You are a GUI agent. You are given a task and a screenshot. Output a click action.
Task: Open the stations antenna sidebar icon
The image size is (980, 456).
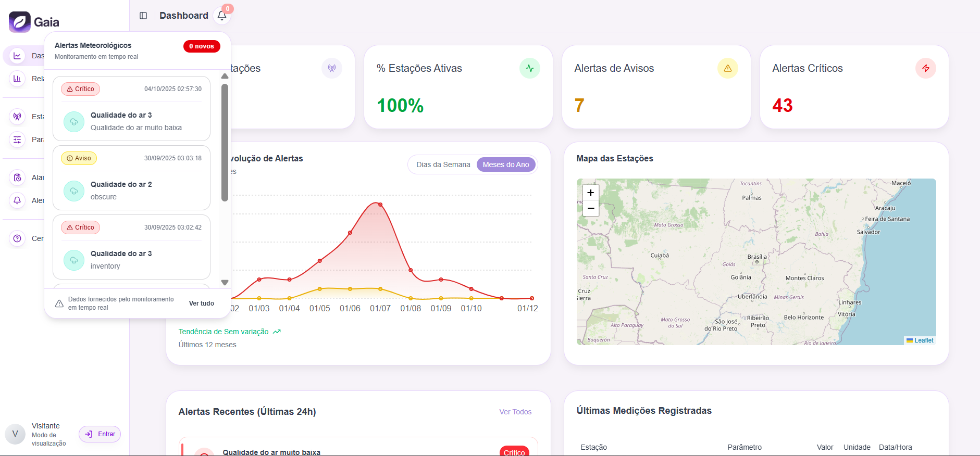pyautogui.click(x=17, y=117)
